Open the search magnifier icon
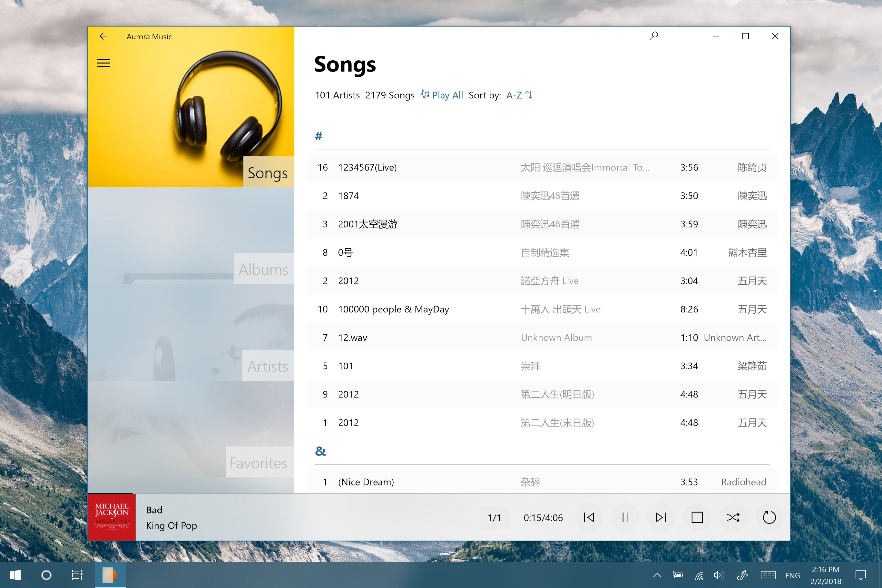This screenshot has width=882, height=588. pos(654,36)
